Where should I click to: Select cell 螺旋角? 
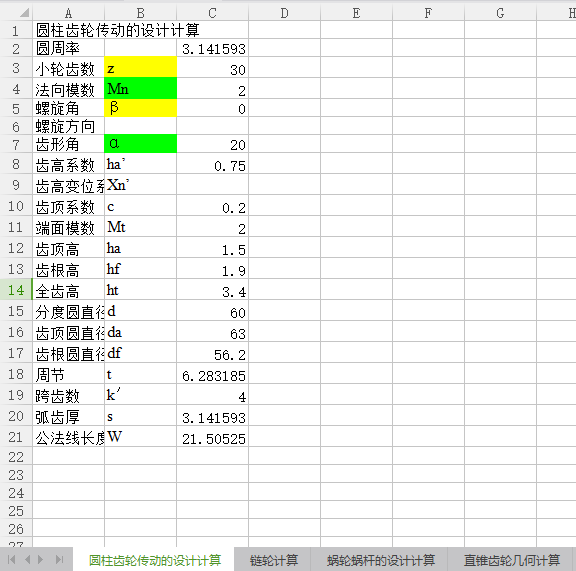pos(68,108)
